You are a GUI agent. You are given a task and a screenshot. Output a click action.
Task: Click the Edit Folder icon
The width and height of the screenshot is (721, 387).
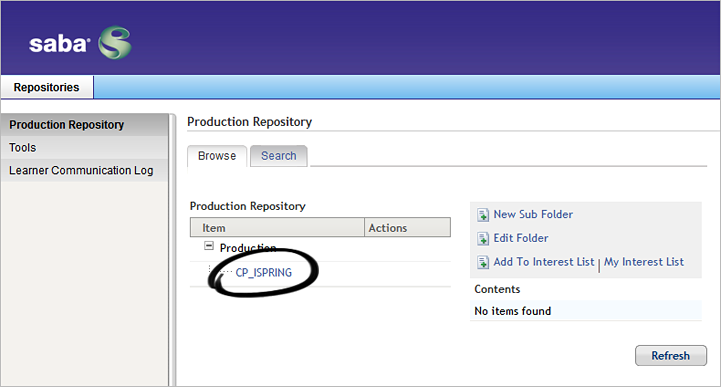482,239
